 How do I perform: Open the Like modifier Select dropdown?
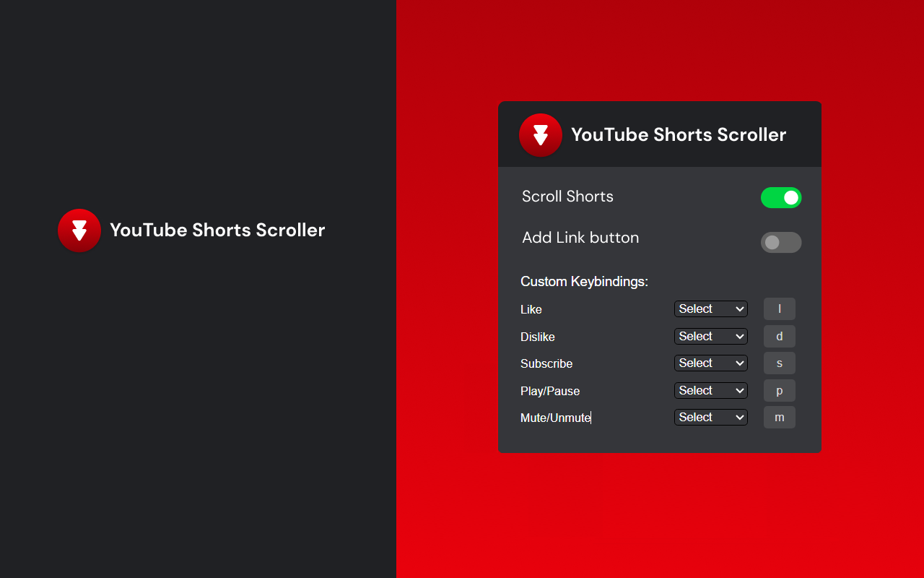click(711, 309)
